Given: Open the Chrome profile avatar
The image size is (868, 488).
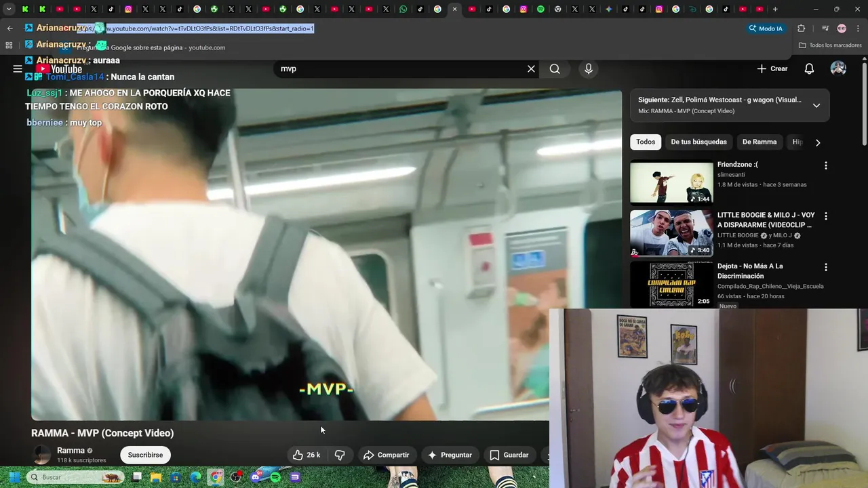Looking at the screenshot, I should click(x=842, y=28).
